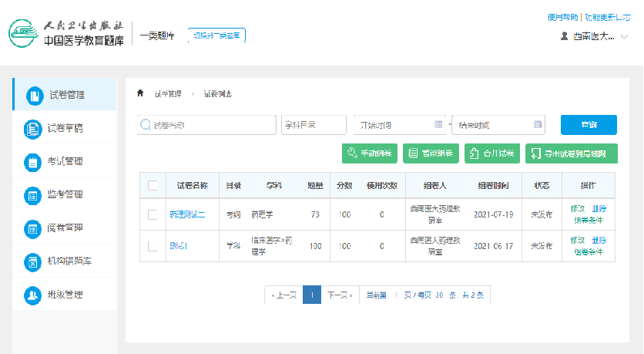This screenshot has width=644, height=354.
Task: Check the box for the 药理测试二 row
Action: point(153,214)
